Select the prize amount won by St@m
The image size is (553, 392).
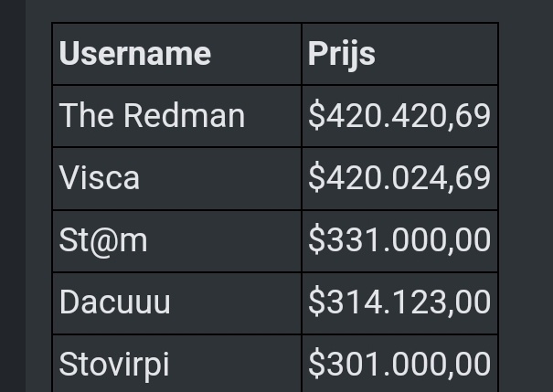point(399,240)
